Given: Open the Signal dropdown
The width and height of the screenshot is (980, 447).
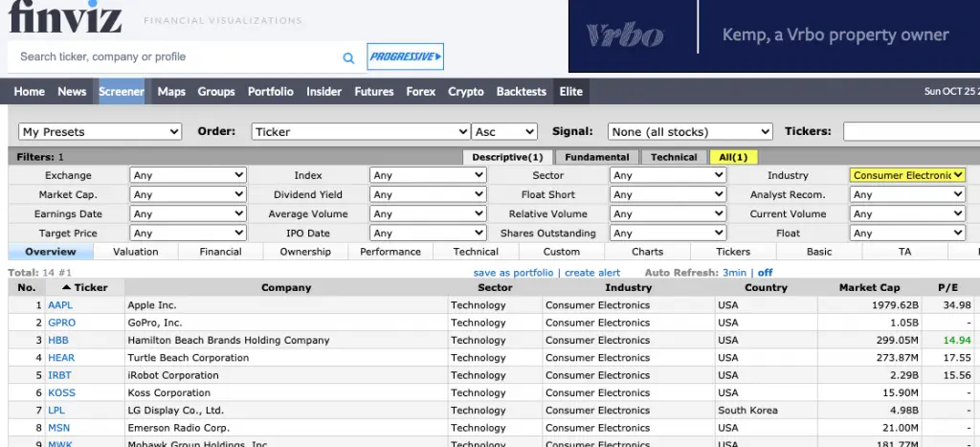Looking at the screenshot, I should point(690,131).
